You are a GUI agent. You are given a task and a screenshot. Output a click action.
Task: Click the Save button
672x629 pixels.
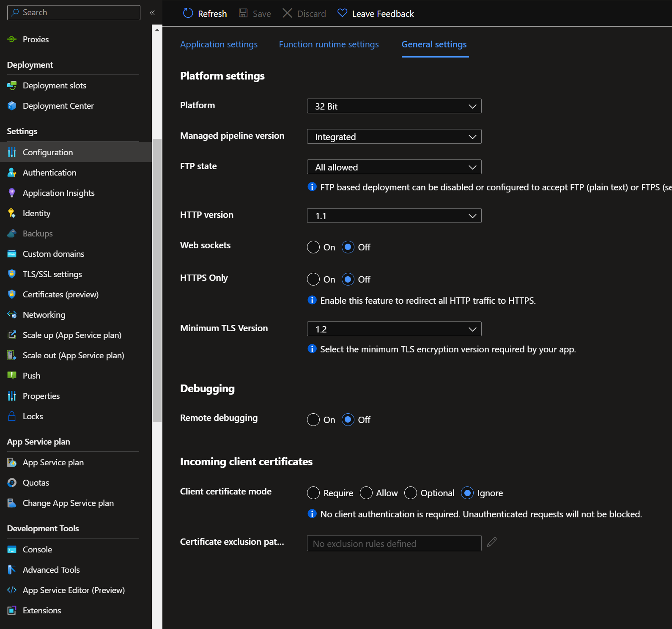pos(255,14)
